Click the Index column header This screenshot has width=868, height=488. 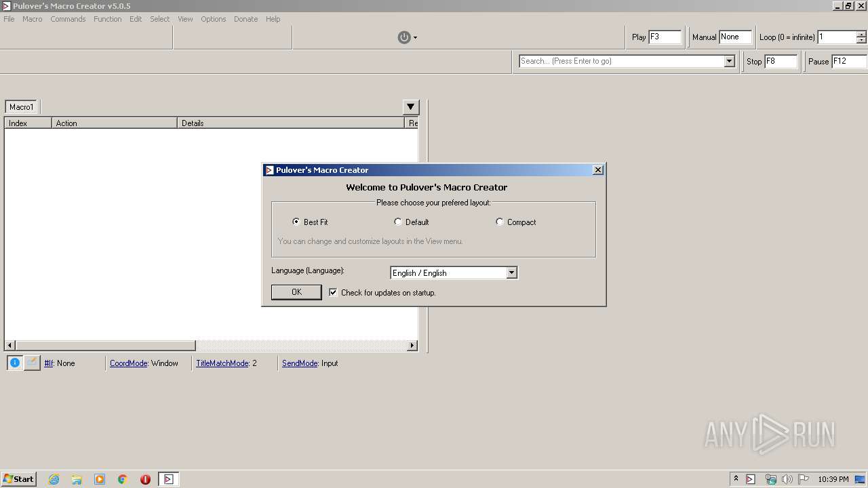pyautogui.click(x=28, y=123)
